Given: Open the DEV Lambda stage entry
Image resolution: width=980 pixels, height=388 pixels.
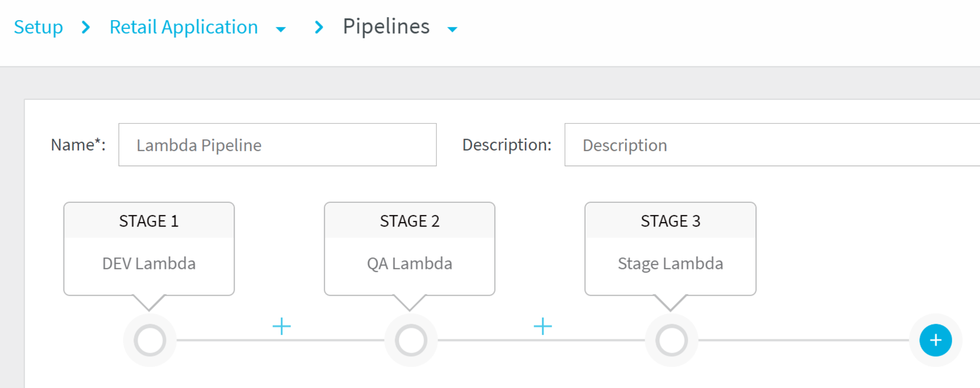Looking at the screenshot, I should pos(149,263).
